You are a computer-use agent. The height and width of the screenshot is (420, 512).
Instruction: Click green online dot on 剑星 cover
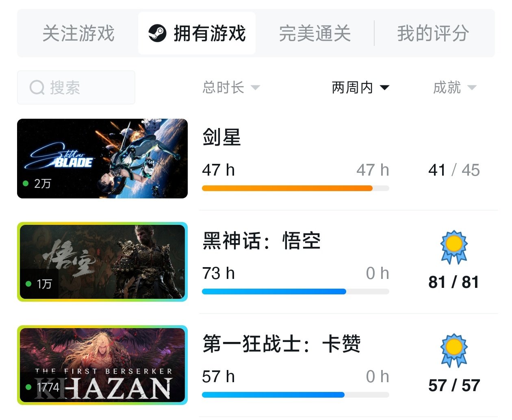(26, 183)
